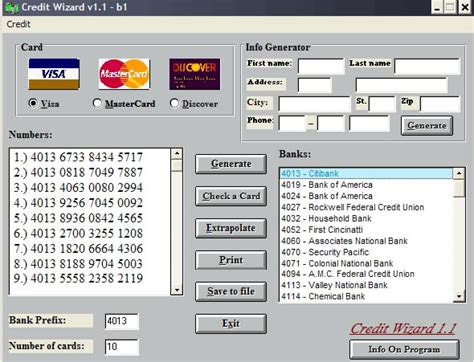The width and height of the screenshot is (474, 362).
Task: Select 4027 - Rockwell Federal Credit Union
Action: (366, 207)
